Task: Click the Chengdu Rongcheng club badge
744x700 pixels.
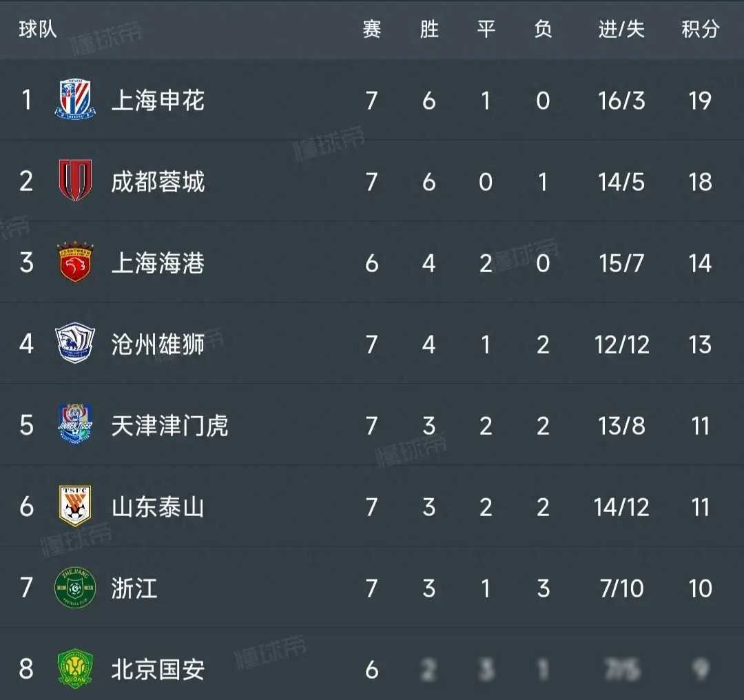Action: point(74,181)
